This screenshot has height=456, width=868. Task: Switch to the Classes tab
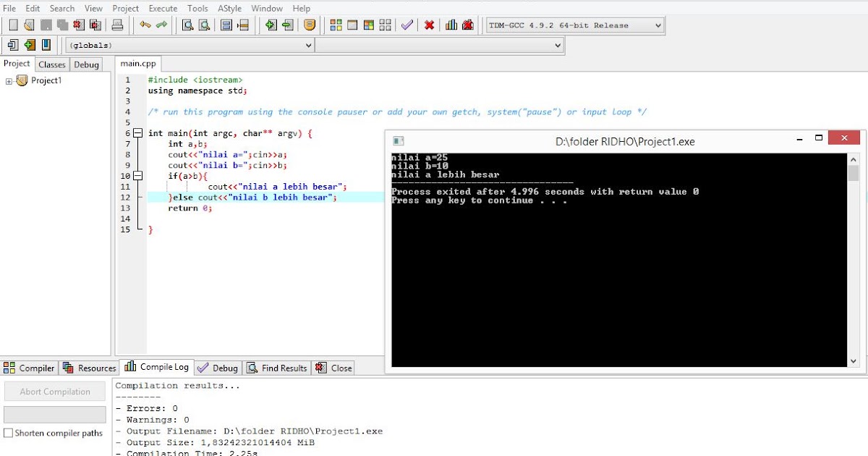(52, 64)
